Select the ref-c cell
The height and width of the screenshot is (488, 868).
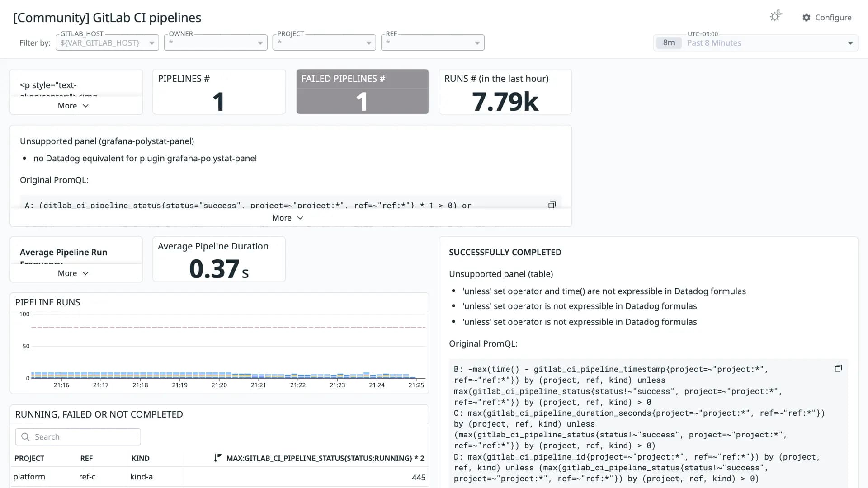pos(87,477)
